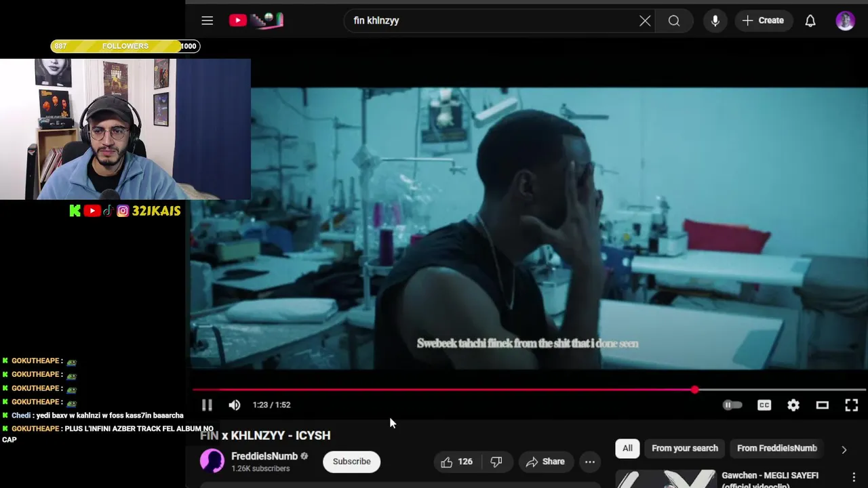Screen dimensions: 868x488
Task: Mute the video volume speaker icon
Action: [x=235, y=405]
